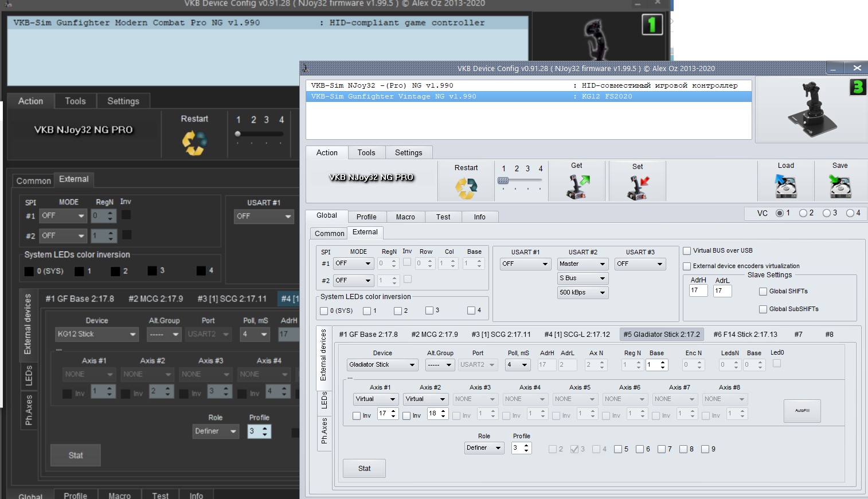The width and height of the screenshot is (868, 499).
Task: Click the green number 1 badge in the dark window
Action: pyautogui.click(x=652, y=25)
